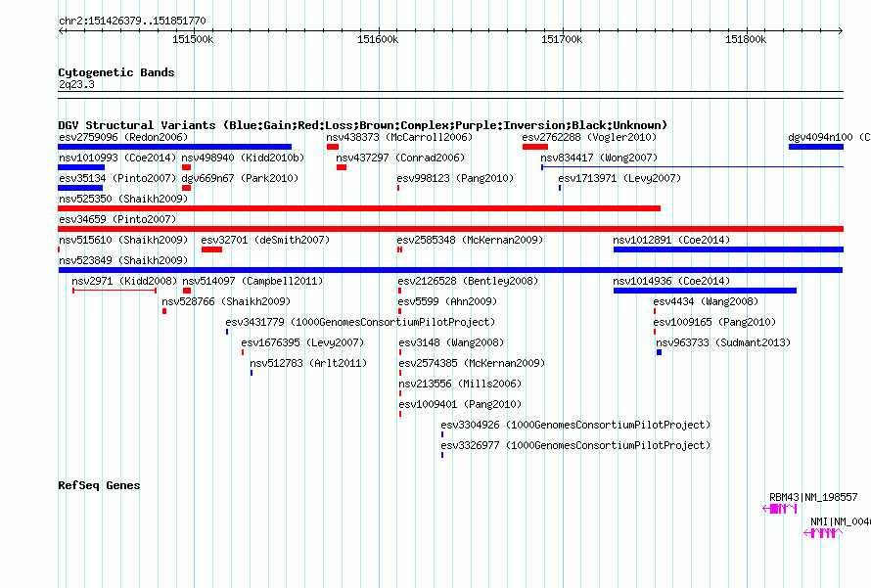Image resolution: width=871 pixels, height=588 pixels.
Task: Select nsv2971 (Kidd2008) label
Action: click(x=124, y=281)
